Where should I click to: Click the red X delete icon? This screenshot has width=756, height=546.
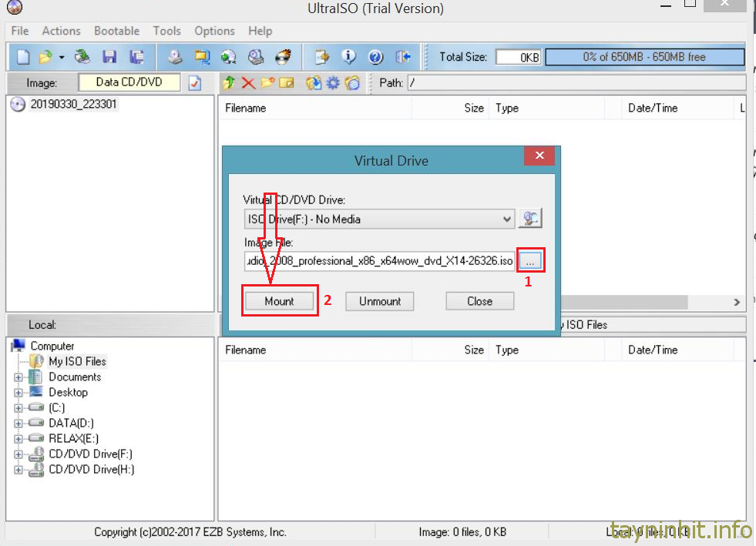tap(248, 82)
